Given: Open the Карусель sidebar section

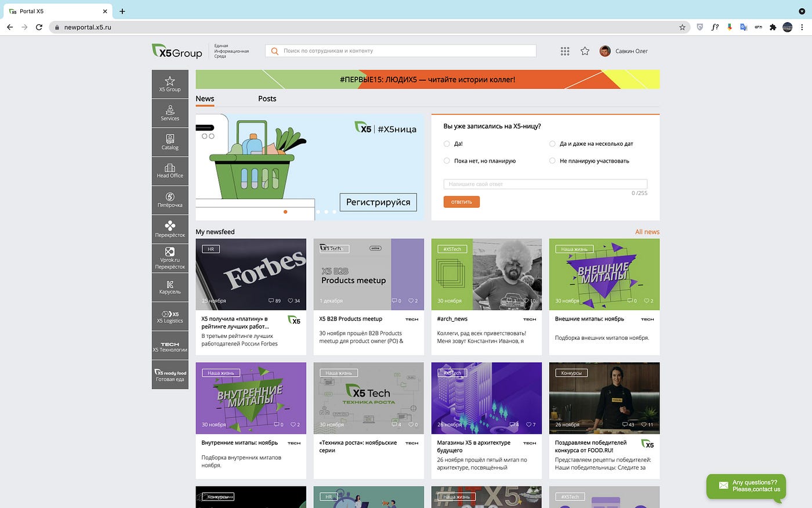Looking at the screenshot, I should pyautogui.click(x=170, y=287).
